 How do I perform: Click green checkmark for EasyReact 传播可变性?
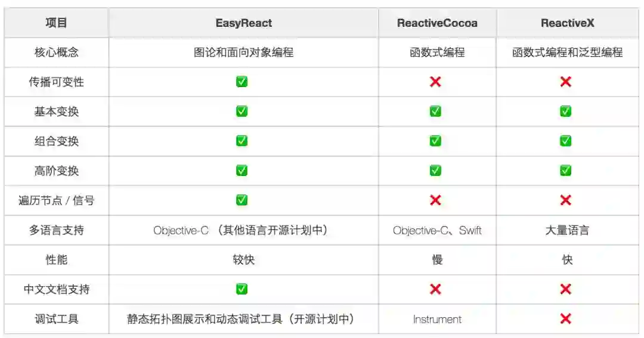[x=241, y=82]
